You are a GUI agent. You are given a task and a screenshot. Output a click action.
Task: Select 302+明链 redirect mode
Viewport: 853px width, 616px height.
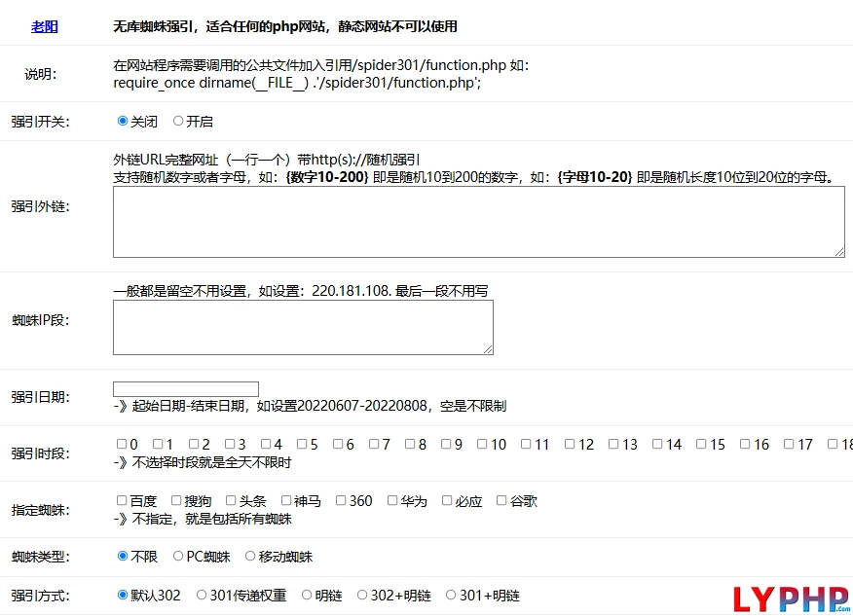pos(363,595)
